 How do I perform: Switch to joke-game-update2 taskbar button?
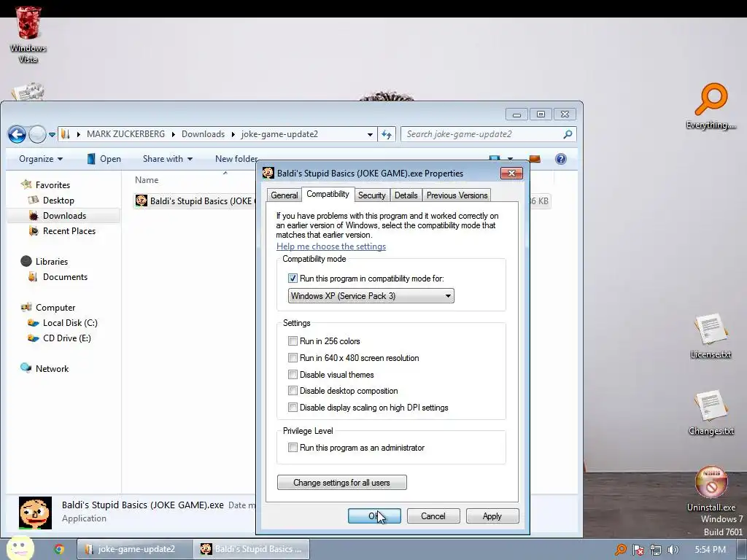click(x=135, y=549)
